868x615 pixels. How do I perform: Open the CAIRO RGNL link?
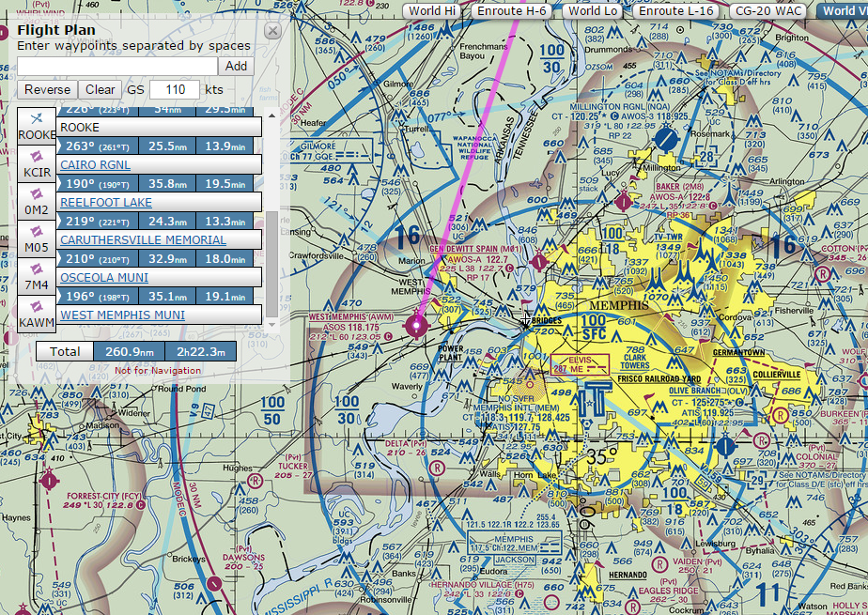pyautogui.click(x=95, y=165)
